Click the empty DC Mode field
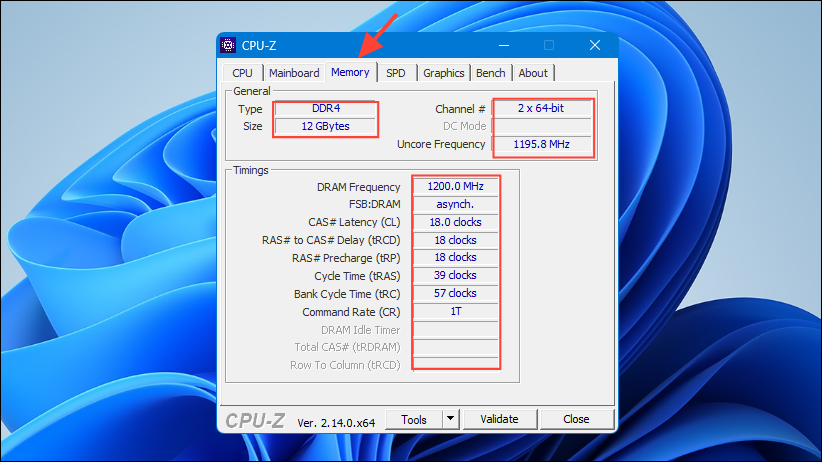This screenshot has width=822, height=462. tap(541, 126)
